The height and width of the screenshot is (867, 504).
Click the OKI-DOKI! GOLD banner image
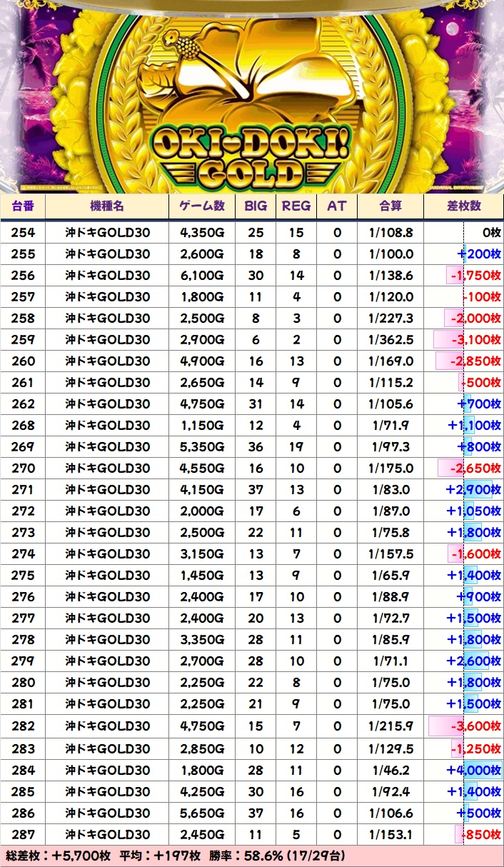tap(252, 96)
